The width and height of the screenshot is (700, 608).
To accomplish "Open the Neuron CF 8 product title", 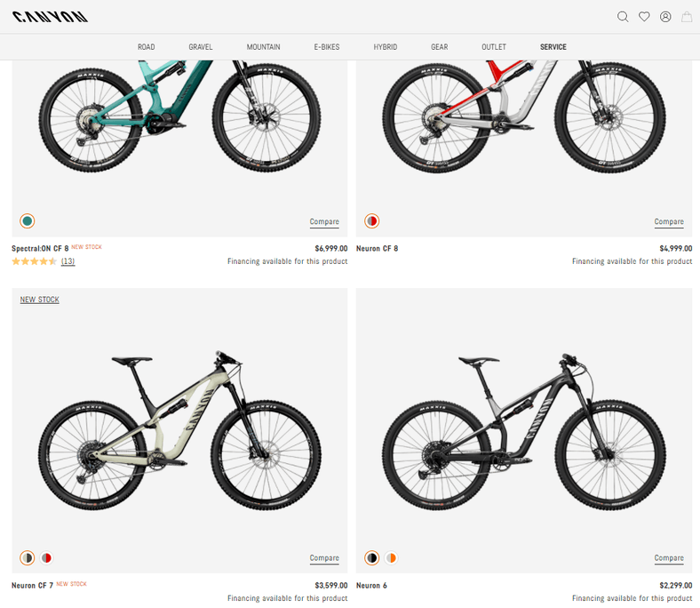I will point(378,248).
